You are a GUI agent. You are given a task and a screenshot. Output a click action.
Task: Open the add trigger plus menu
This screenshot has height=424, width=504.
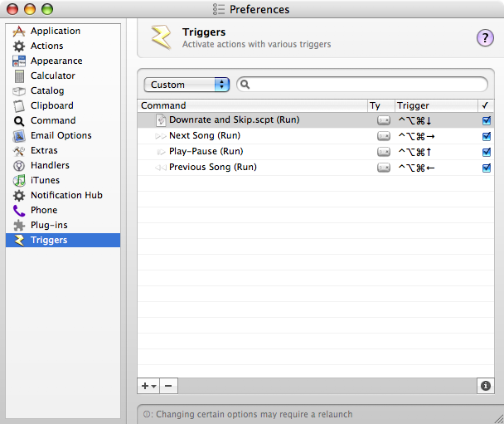(148, 386)
